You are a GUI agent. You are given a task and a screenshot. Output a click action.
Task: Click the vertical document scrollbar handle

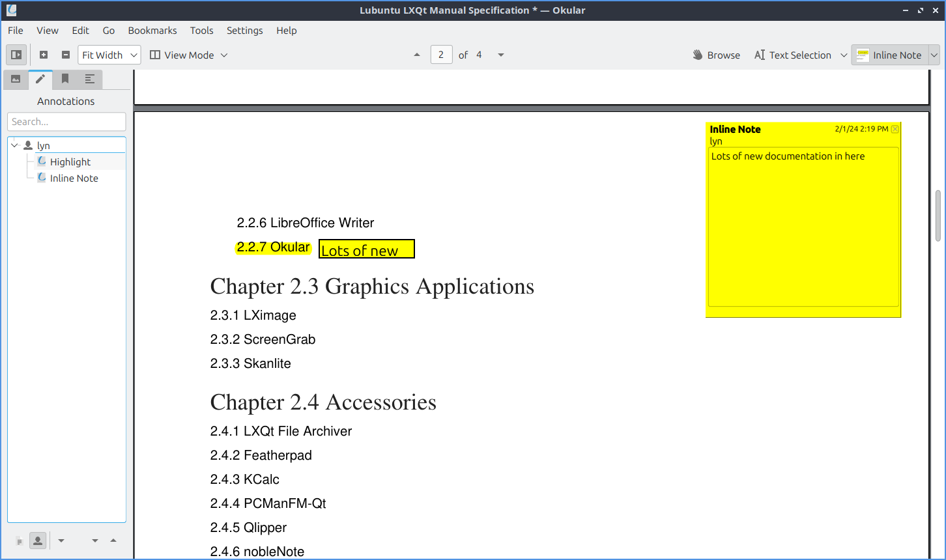tap(938, 216)
